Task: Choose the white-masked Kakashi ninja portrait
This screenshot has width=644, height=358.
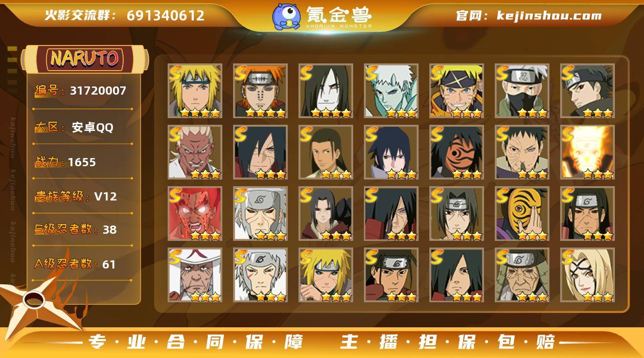Action: point(522,91)
